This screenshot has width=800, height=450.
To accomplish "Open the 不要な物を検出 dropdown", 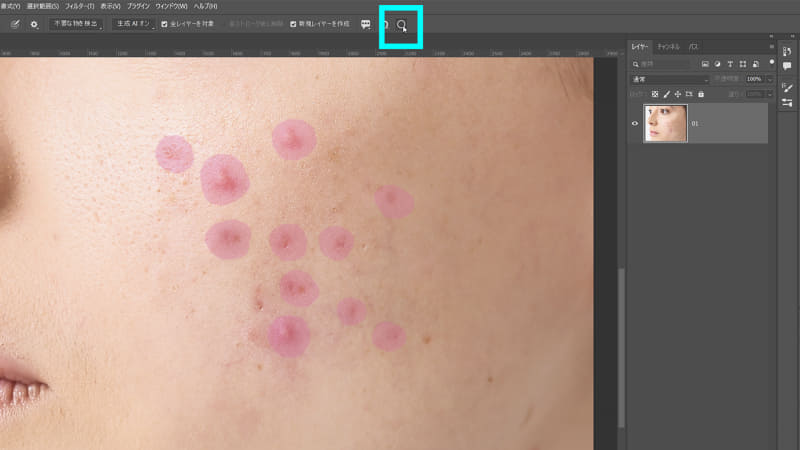I will [76, 24].
